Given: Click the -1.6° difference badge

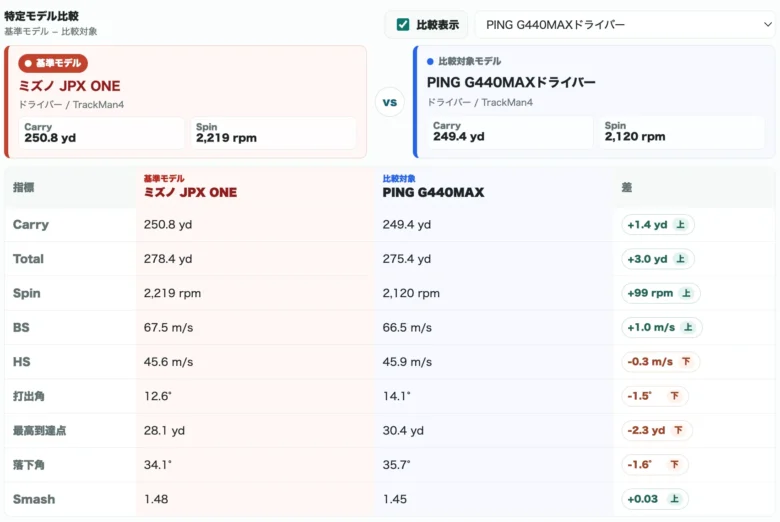Looking at the screenshot, I should (x=655, y=465).
